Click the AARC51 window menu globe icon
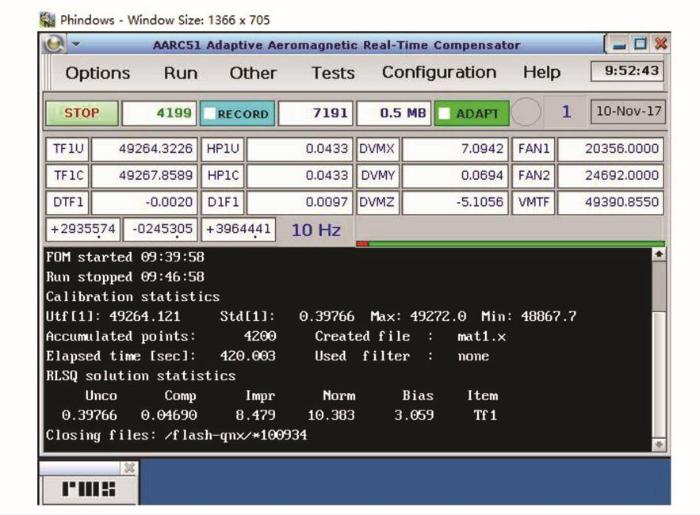The image size is (700, 515). (54, 44)
